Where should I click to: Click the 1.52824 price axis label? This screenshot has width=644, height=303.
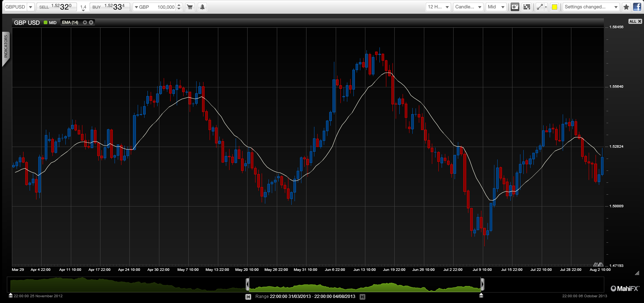[x=616, y=147]
